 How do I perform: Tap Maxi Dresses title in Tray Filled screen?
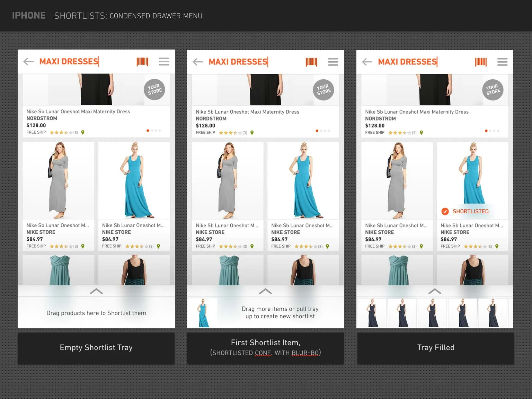pos(408,62)
